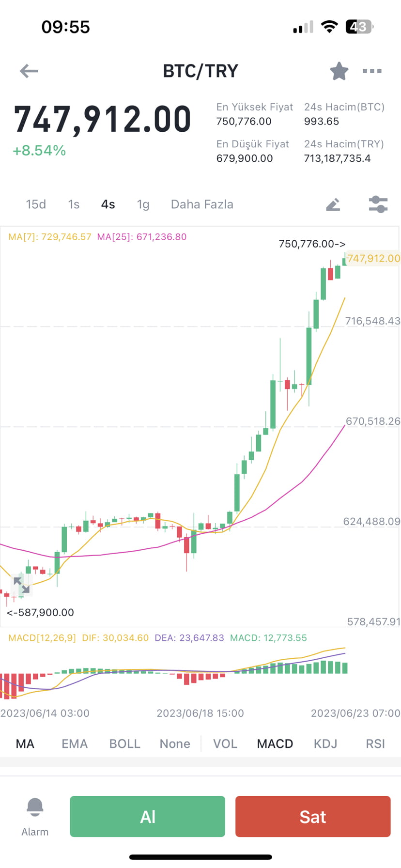Image resolution: width=401 pixels, height=868 pixels.
Task: Select the 15d timeframe tab
Action: point(36,204)
